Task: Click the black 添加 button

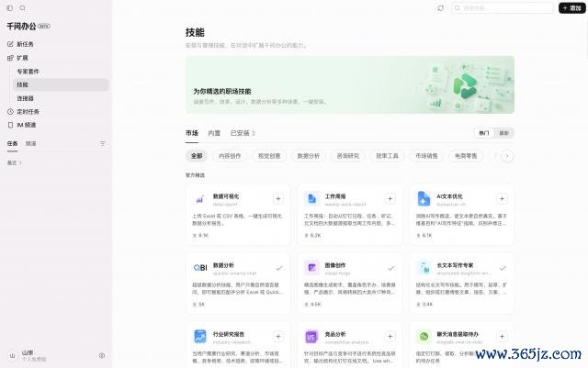Action: click(571, 8)
